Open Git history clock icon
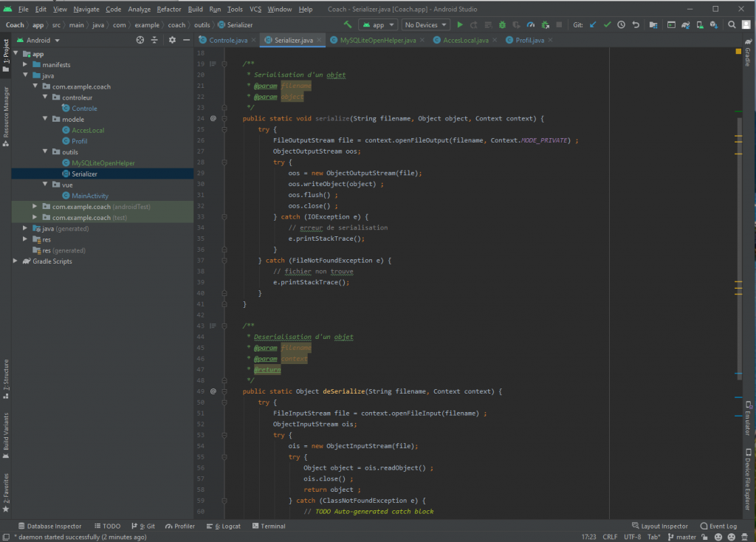The image size is (756, 542). point(621,24)
